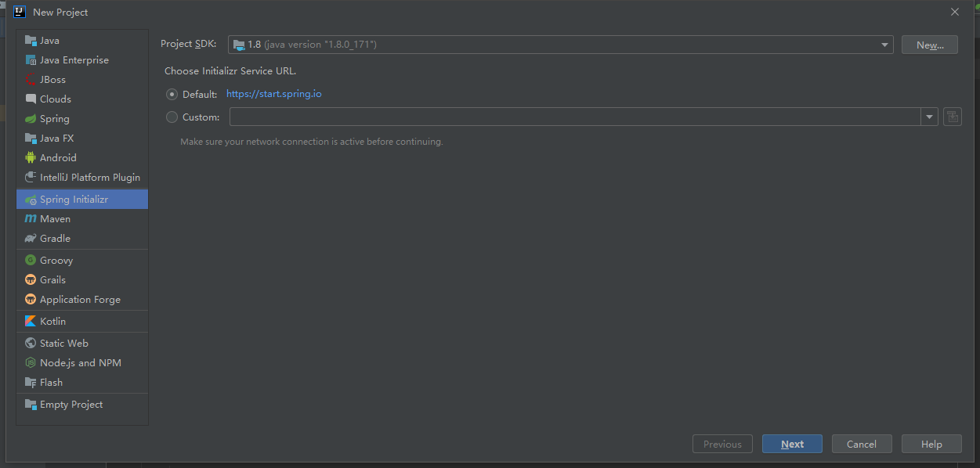The width and height of the screenshot is (980, 468).
Task: Click the Flash folder icon
Action: pyautogui.click(x=31, y=383)
